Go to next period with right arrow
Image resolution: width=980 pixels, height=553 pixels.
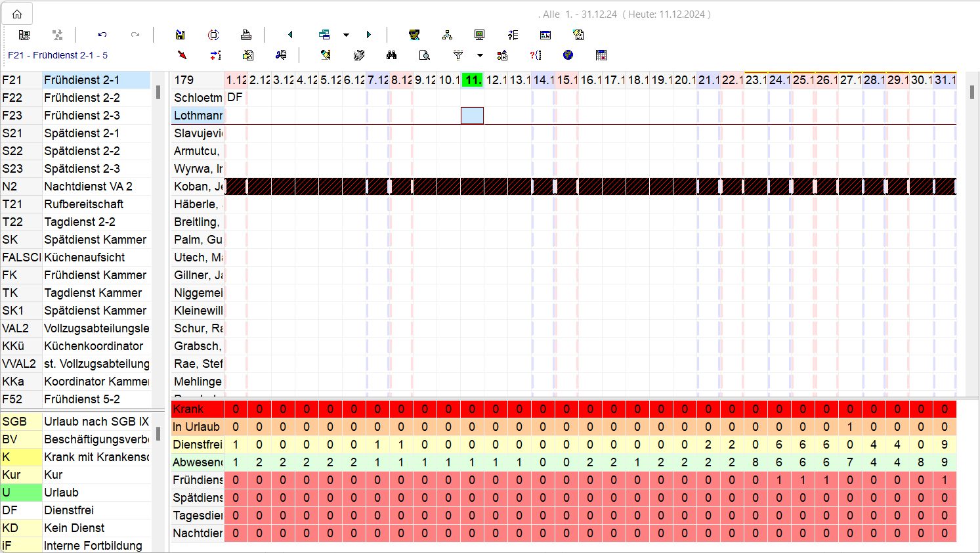(x=368, y=35)
